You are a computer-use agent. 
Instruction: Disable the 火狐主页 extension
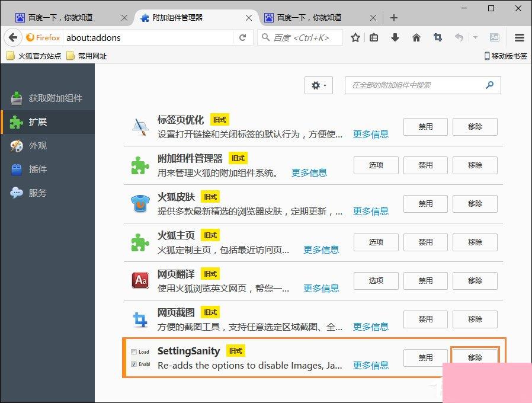[x=425, y=242]
